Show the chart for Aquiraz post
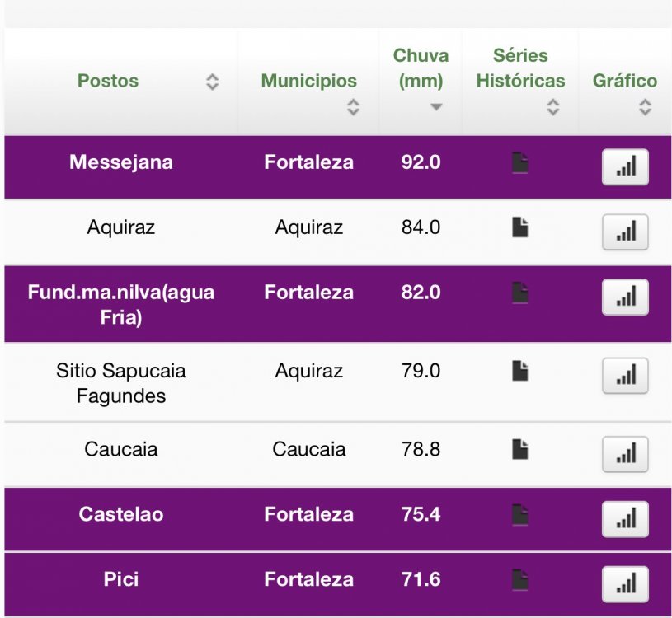Screen dimensions: 672x618 coord(625,232)
